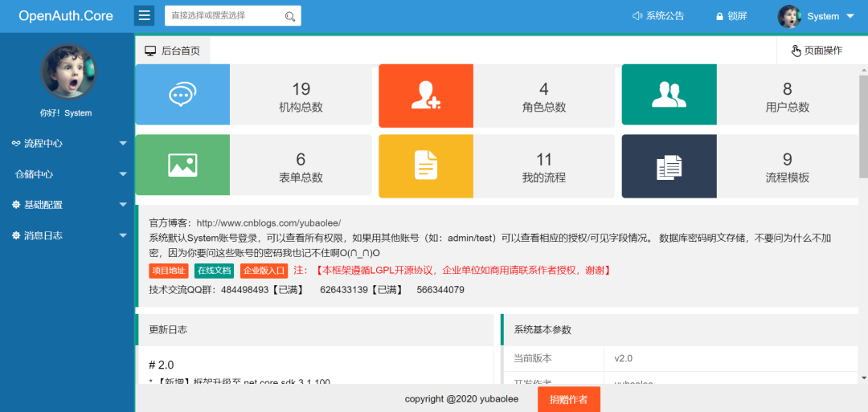Click the 基础配置 gear icon
Viewport: 868px width, 412px height.
pyautogui.click(x=16, y=205)
